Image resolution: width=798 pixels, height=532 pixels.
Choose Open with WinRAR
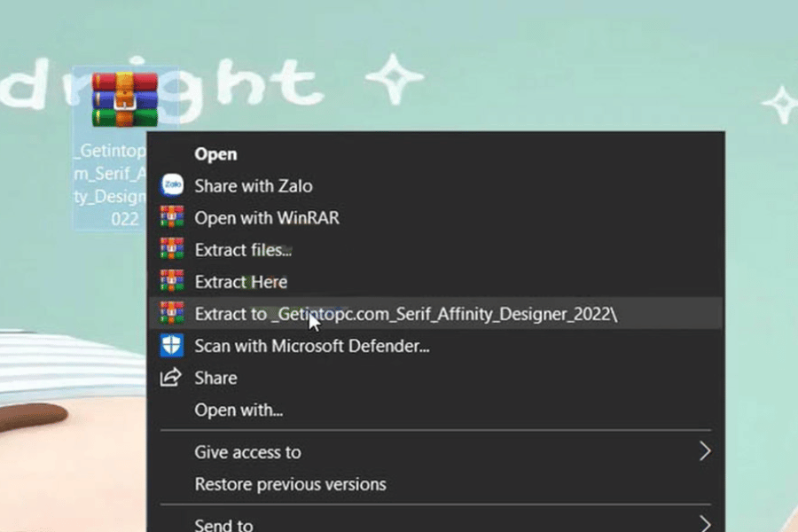pos(267,218)
